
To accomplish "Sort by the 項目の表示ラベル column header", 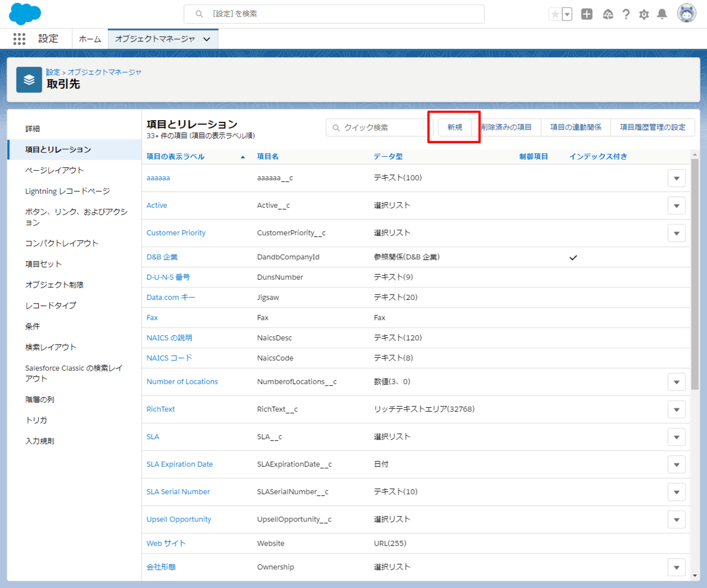I will point(176,156).
